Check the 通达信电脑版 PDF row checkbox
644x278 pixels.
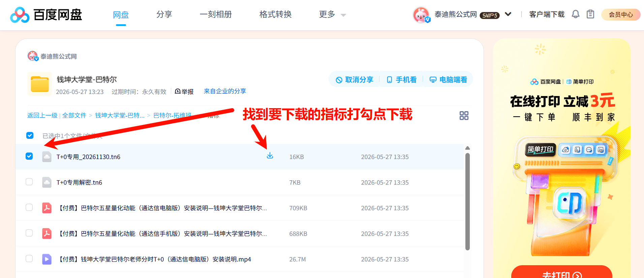point(29,208)
